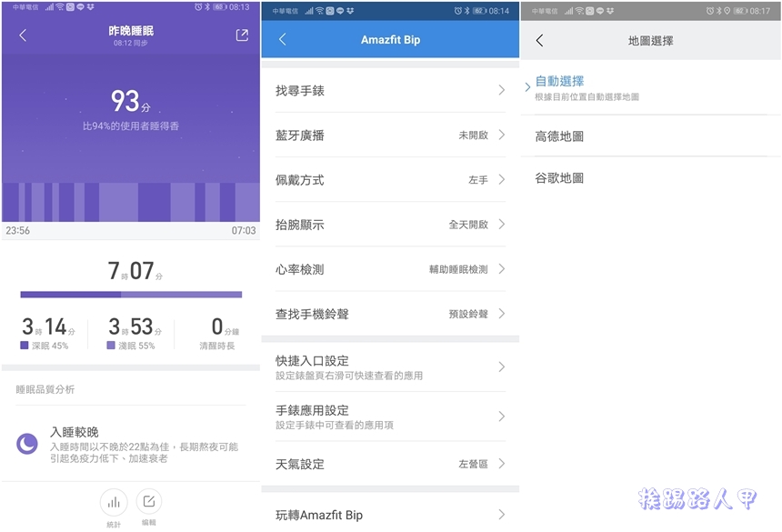Viewport: 782px width, 532px height.
Task: Tap the deep/light sleep ratio bar
Action: coord(131,295)
